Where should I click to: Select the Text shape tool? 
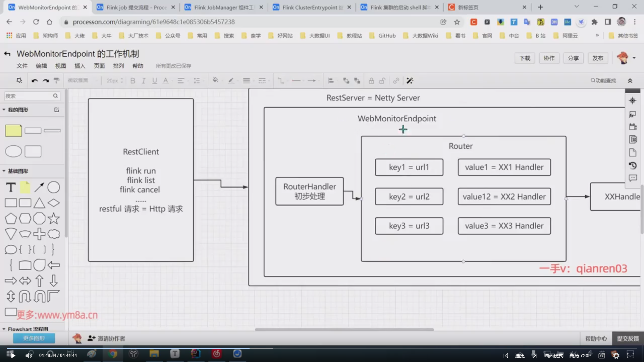coord(11,187)
